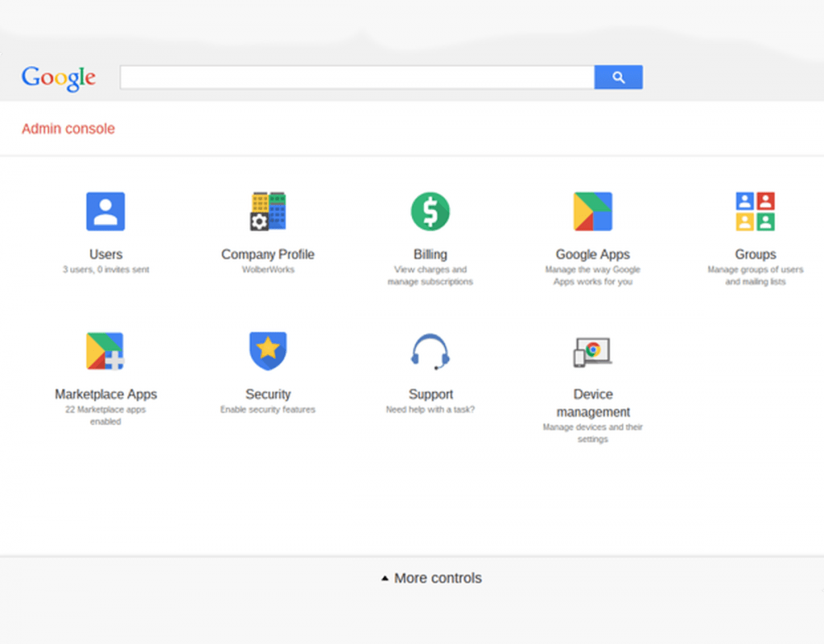Click 'Need help with a task?' text

pyautogui.click(x=429, y=408)
